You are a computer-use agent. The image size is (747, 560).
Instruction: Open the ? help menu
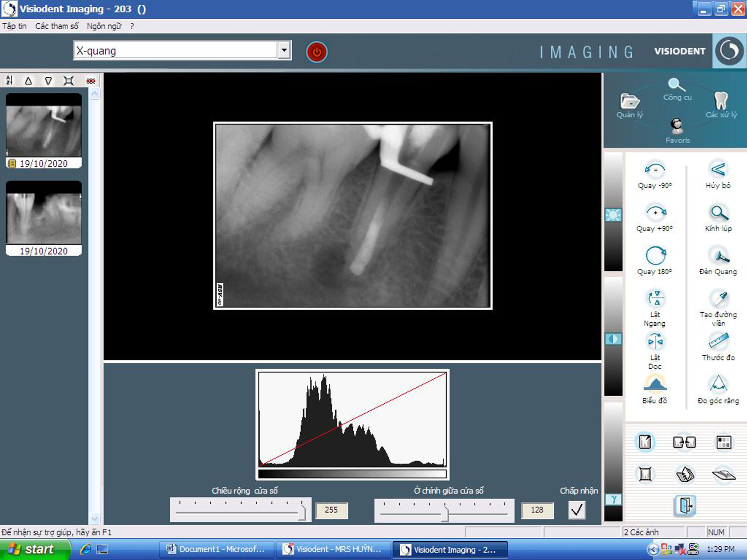click(x=132, y=26)
